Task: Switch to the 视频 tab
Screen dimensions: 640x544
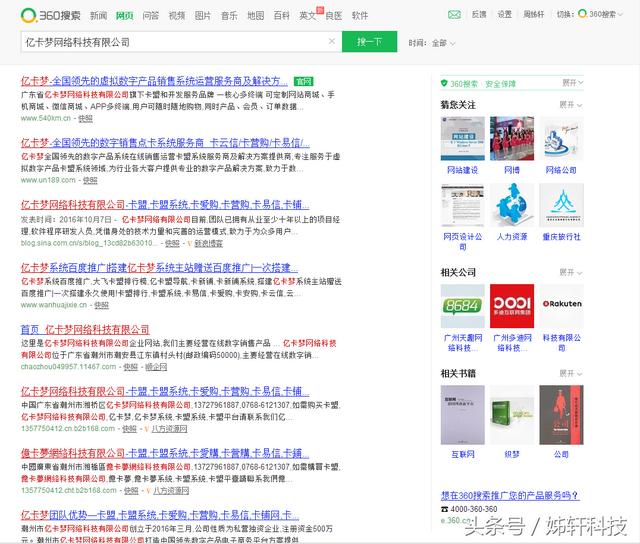Action: click(x=177, y=16)
